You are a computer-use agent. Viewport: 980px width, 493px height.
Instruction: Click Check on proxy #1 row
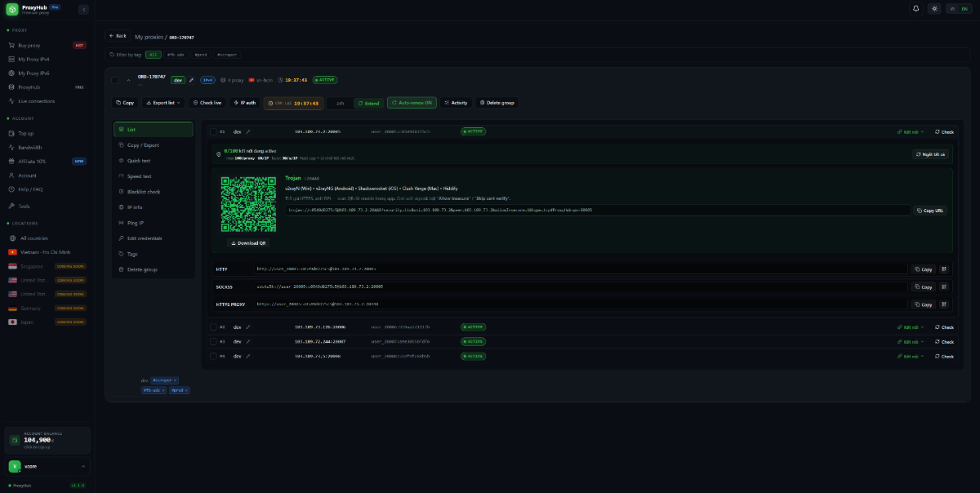click(x=944, y=131)
